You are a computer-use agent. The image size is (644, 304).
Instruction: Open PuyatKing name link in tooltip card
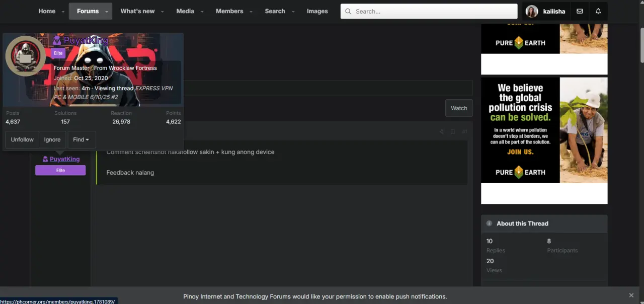(x=86, y=40)
